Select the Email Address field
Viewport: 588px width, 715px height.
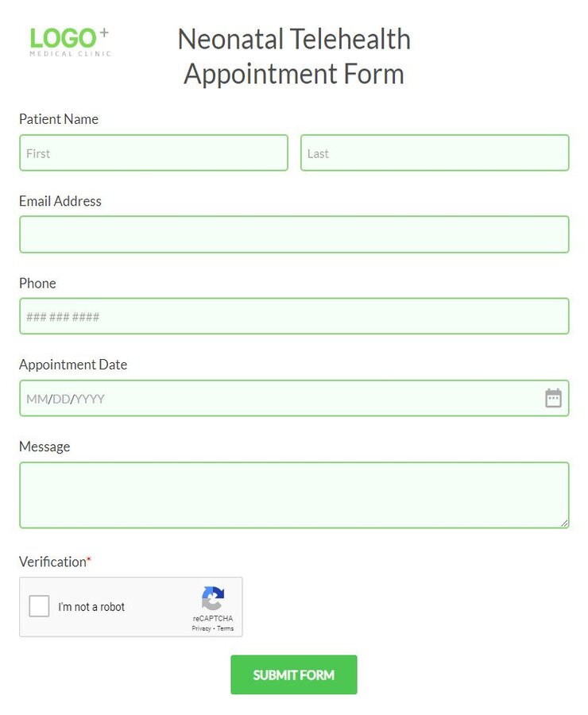(x=294, y=234)
